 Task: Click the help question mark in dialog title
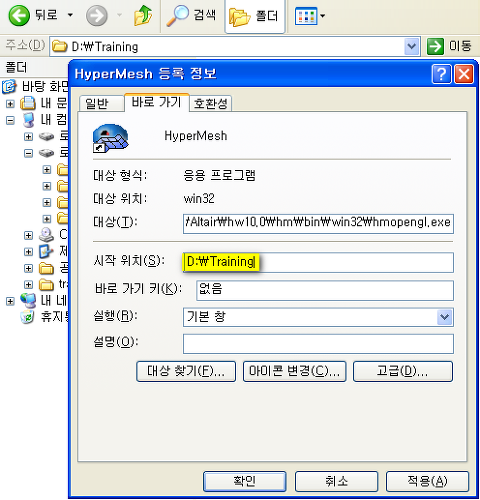coord(441,74)
